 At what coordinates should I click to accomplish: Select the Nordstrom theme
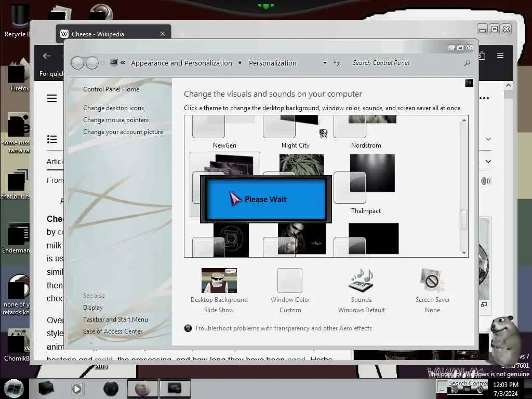pyautogui.click(x=366, y=132)
